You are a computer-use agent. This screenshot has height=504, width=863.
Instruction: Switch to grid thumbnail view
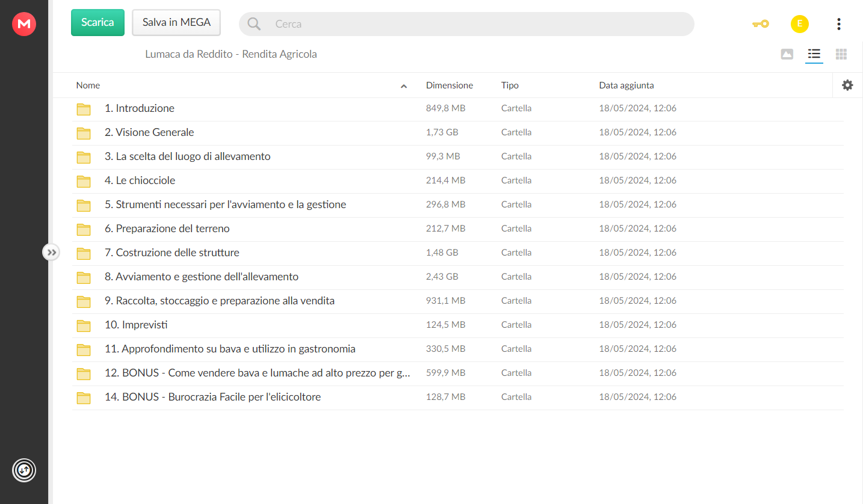841,54
